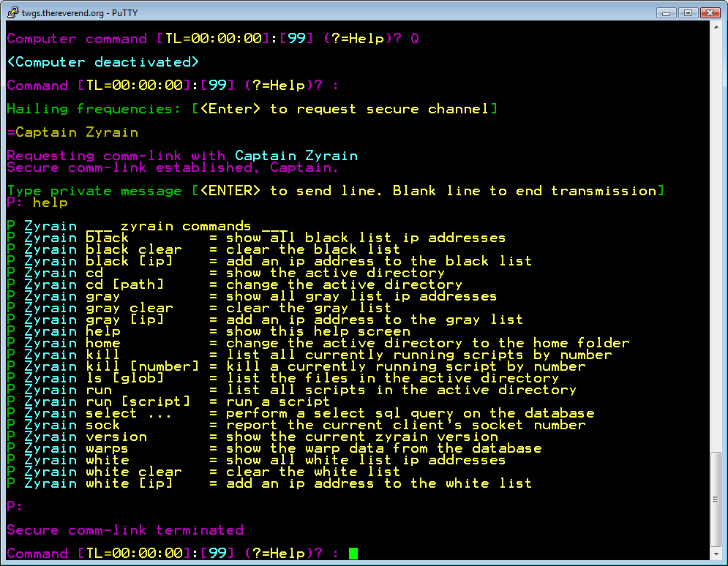Click the 'warps' command in help list
Image resolution: width=728 pixels, height=566 pixels.
[107, 448]
